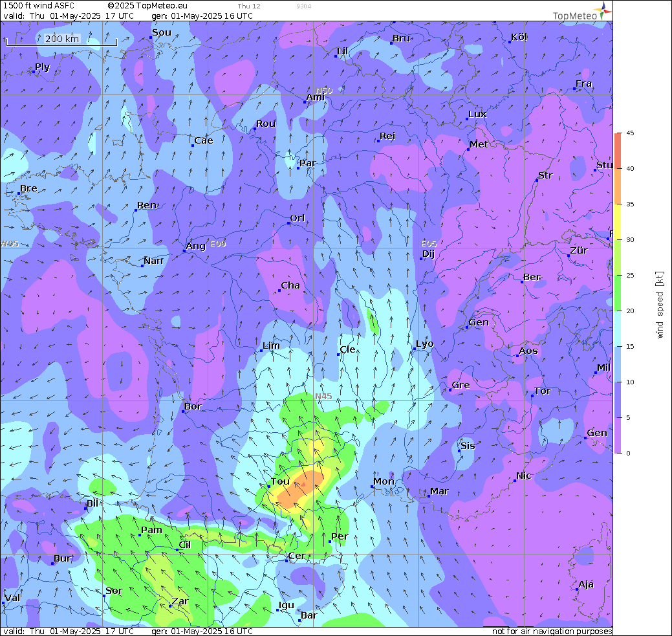This screenshot has width=672, height=636.
Task: Open the ©2025 TopMeteo.eu copyright text
Action: tap(147, 6)
